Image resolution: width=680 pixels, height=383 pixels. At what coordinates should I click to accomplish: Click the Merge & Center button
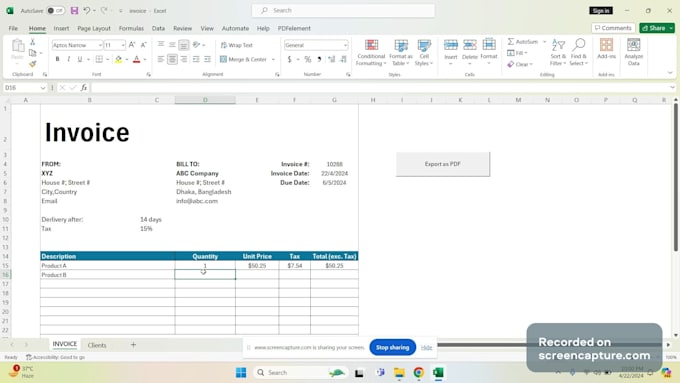243,59
